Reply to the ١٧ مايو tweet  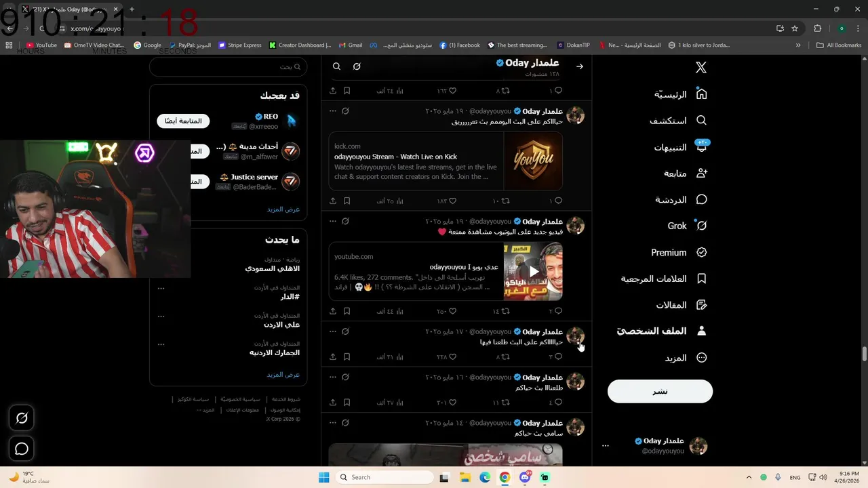(x=555, y=357)
